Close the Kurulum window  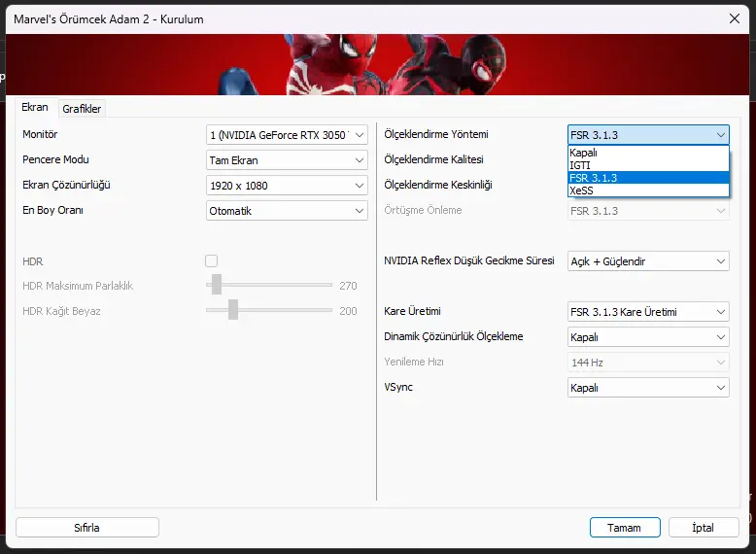coord(735,18)
